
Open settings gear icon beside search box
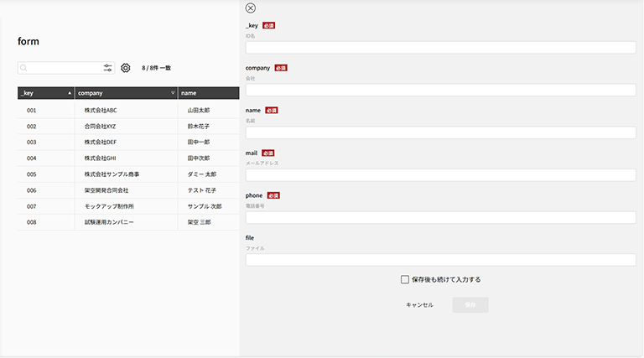(125, 68)
